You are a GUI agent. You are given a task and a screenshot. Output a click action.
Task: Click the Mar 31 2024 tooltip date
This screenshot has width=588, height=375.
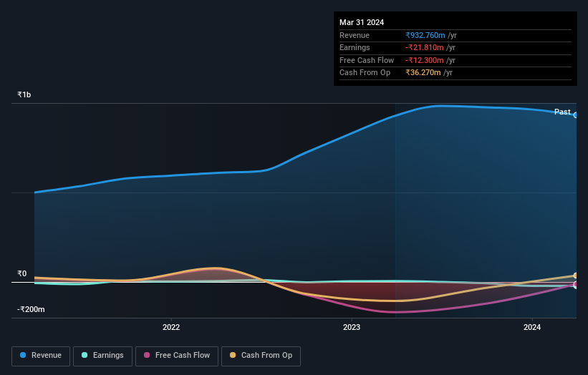tap(362, 22)
